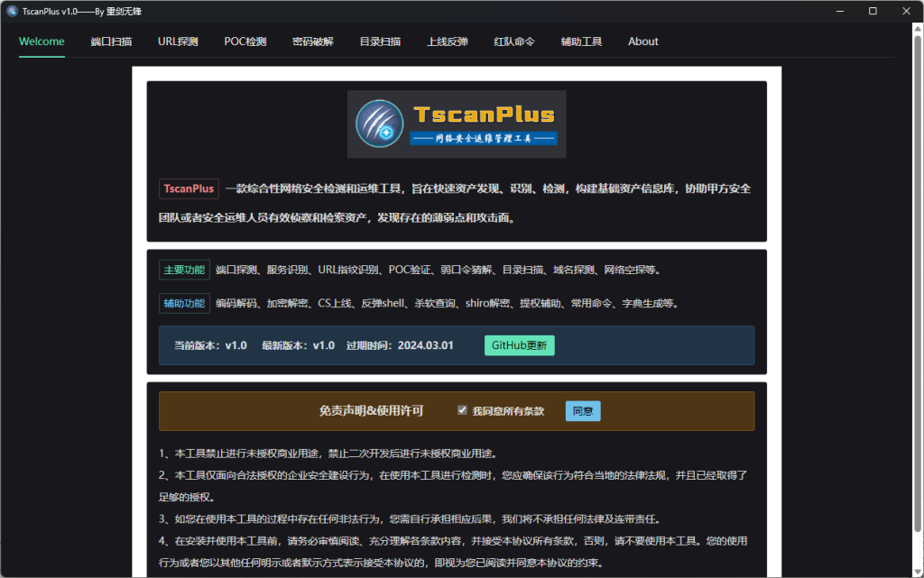Click disclaimer line 3 about 非法行为
This screenshot has height=578, width=924.
(411, 519)
